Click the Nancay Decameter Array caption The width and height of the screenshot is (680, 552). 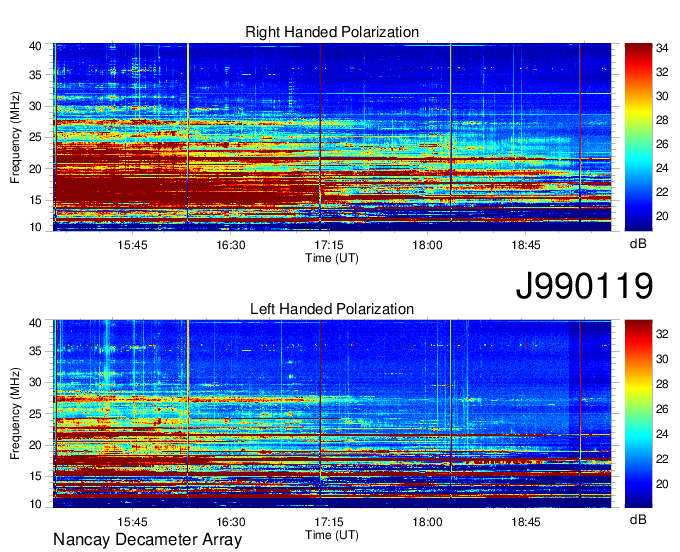(x=147, y=540)
